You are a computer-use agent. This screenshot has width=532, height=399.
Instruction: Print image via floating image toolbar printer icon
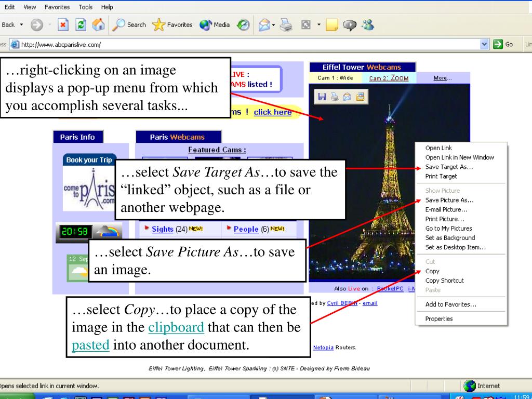(335, 97)
